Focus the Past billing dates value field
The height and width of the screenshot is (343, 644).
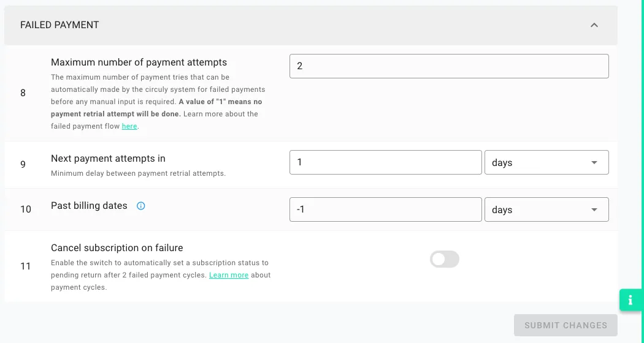pyautogui.click(x=386, y=209)
